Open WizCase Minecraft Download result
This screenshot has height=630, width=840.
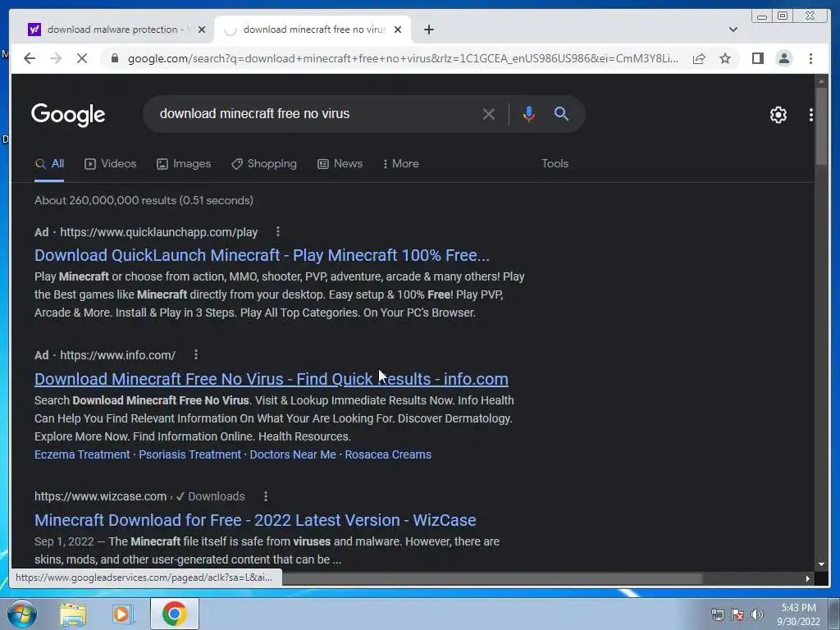pyautogui.click(x=255, y=520)
